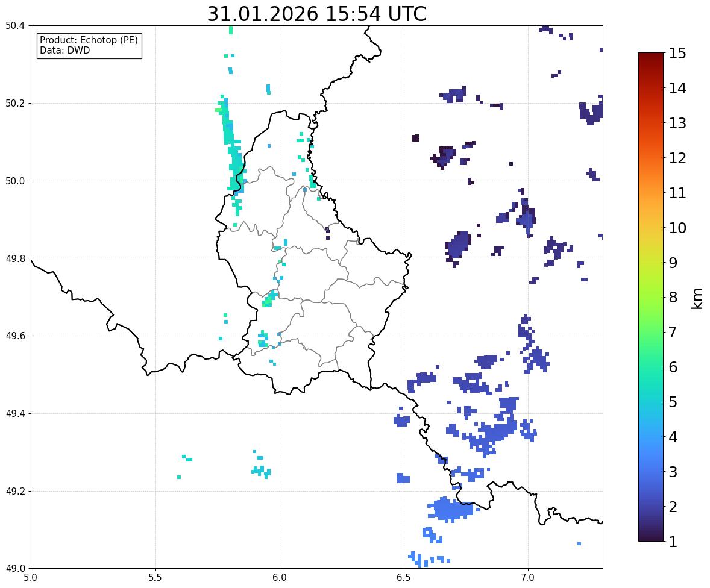710x588 pixels.
Task: Click the 4 label on the colorbar
Action: click(x=673, y=437)
